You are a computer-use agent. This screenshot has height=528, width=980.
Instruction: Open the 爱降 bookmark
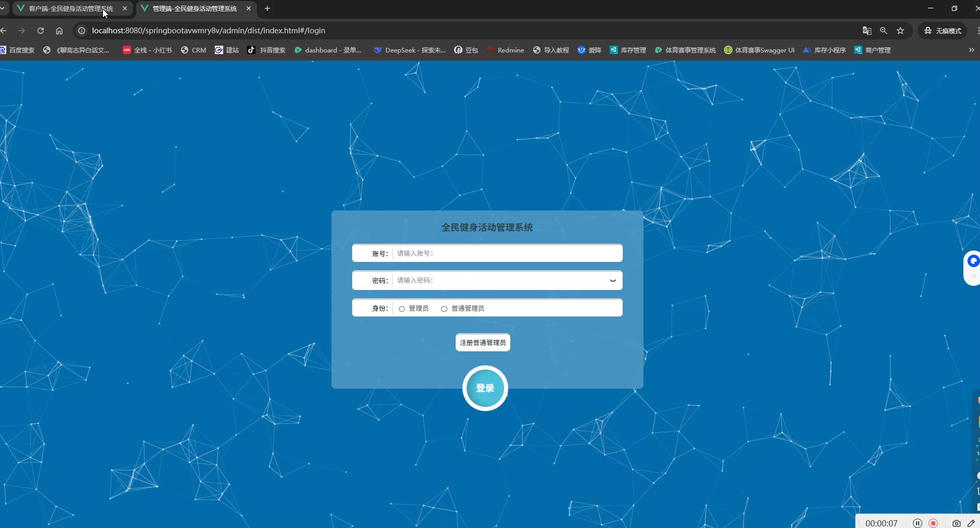[x=589, y=50]
